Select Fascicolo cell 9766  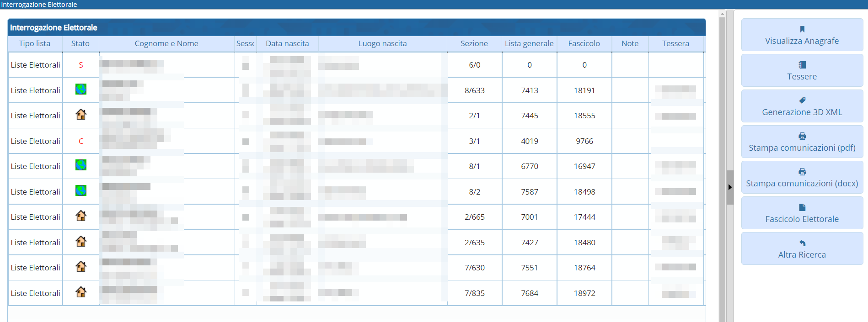pos(584,141)
